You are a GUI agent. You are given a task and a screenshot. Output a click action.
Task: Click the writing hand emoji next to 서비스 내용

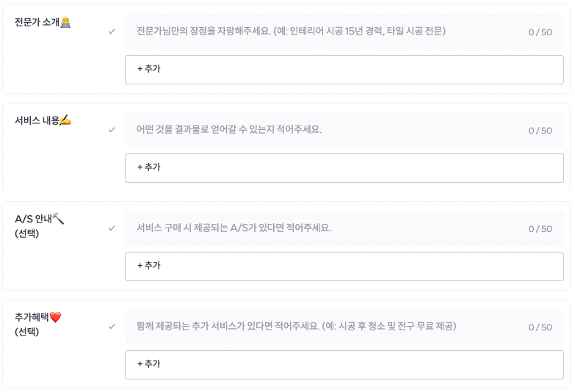(65, 120)
